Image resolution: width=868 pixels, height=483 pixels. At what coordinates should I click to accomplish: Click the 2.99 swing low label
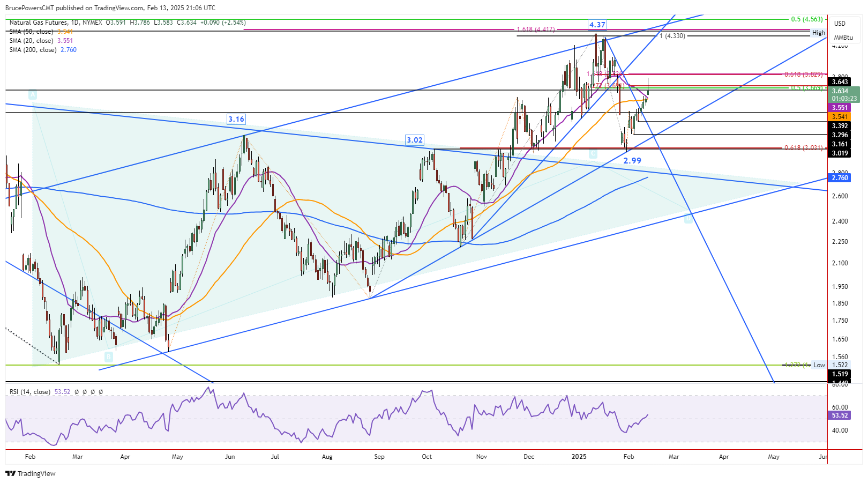(x=632, y=160)
